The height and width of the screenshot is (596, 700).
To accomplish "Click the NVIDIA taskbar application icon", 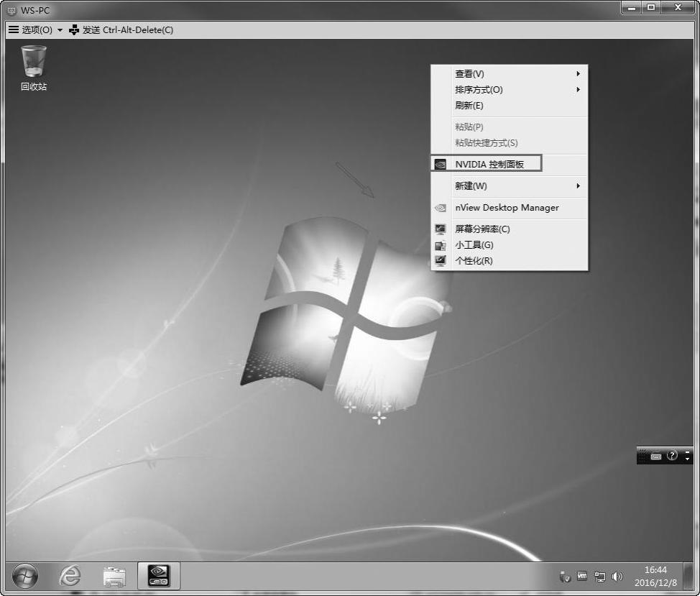I will 159,576.
